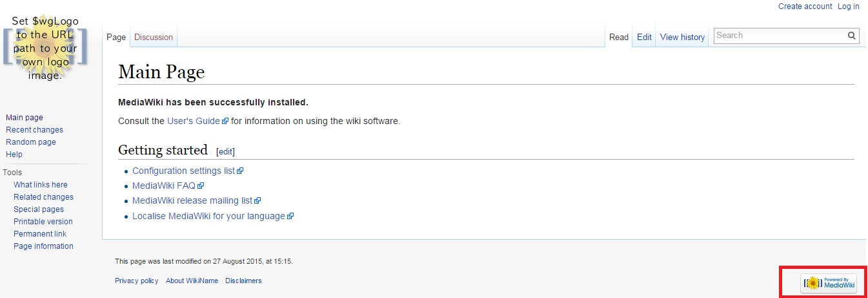
Task: Open the Printable version link
Action: tap(43, 222)
